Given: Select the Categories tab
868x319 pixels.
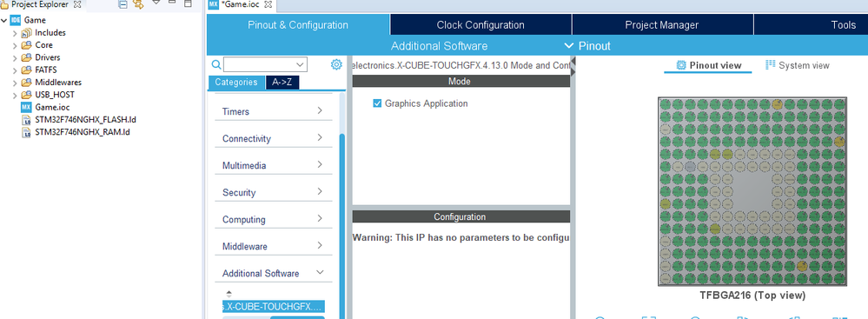Looking at the screenshot, I should [236, 82].
